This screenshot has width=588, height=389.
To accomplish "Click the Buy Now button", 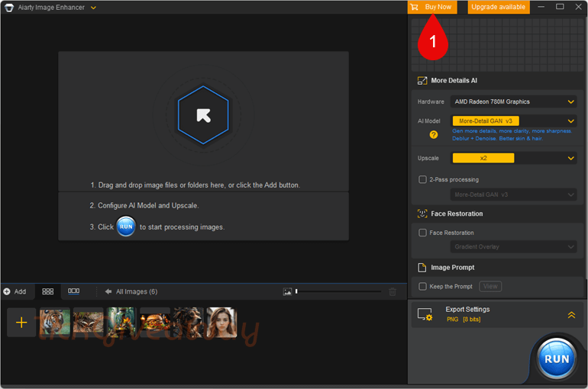I will click(x=432, y=7).
